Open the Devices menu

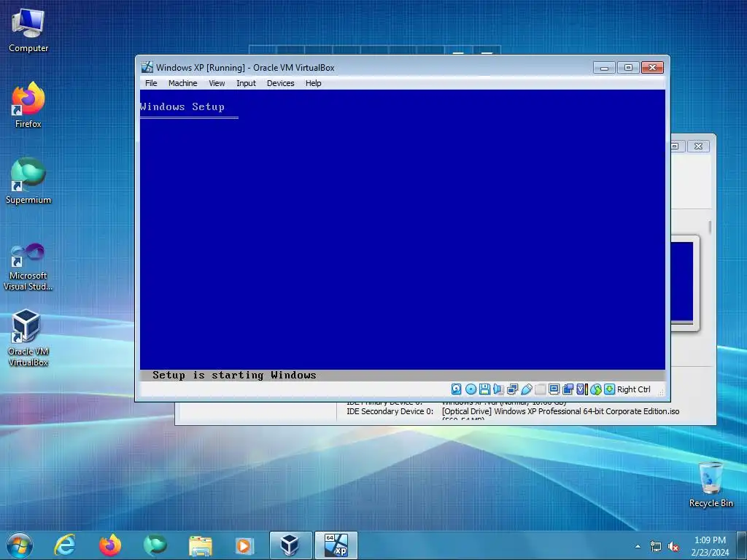[x=281, y=83]
